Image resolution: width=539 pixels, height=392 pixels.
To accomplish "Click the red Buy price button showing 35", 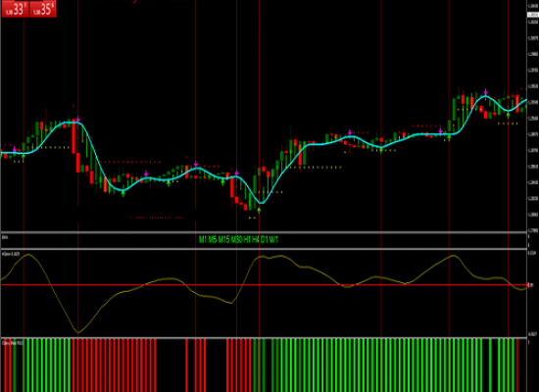I will coord(42,9).
